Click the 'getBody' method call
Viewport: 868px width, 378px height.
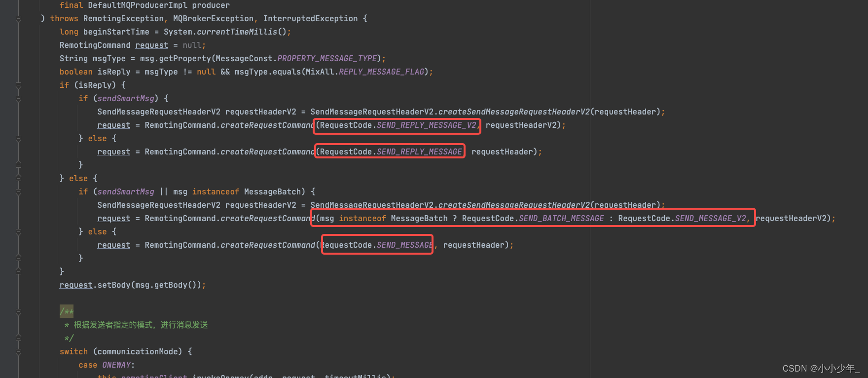[171, 285]
